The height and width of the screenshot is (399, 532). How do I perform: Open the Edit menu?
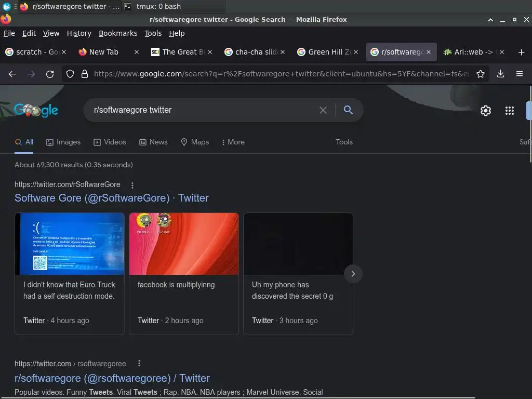29,33
